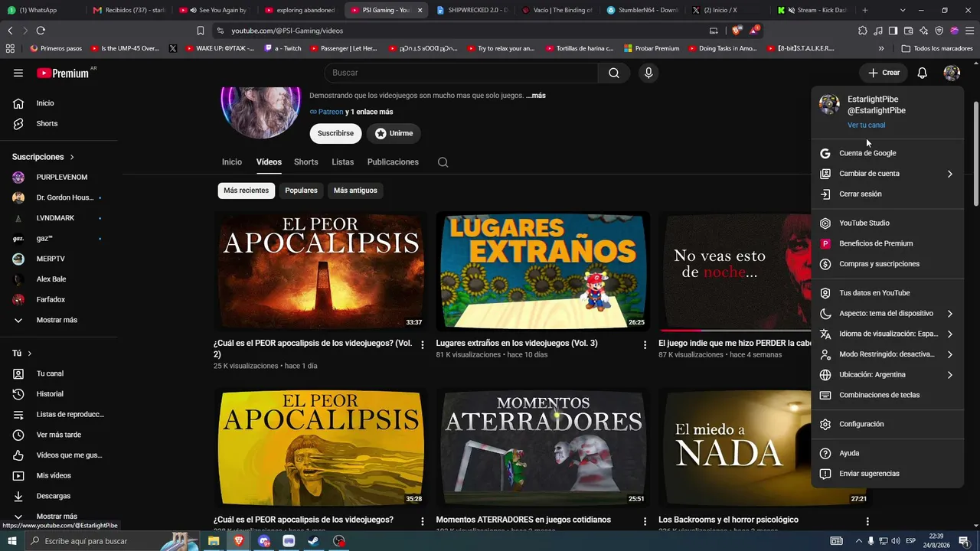This screenshot has width=980, height=551.
Task: Open the Brave VPN shield icon
Action: (x=939, y=31)
